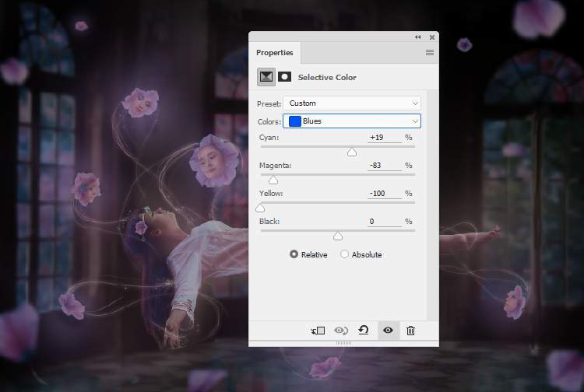
Task: Click the panel resize grip at bottom
Action: 343,343
